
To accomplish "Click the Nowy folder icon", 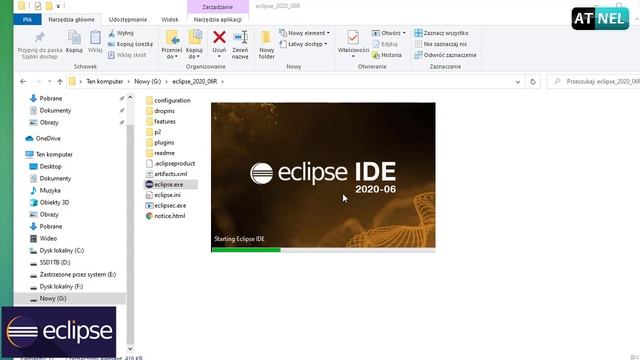I will (266, 38).
